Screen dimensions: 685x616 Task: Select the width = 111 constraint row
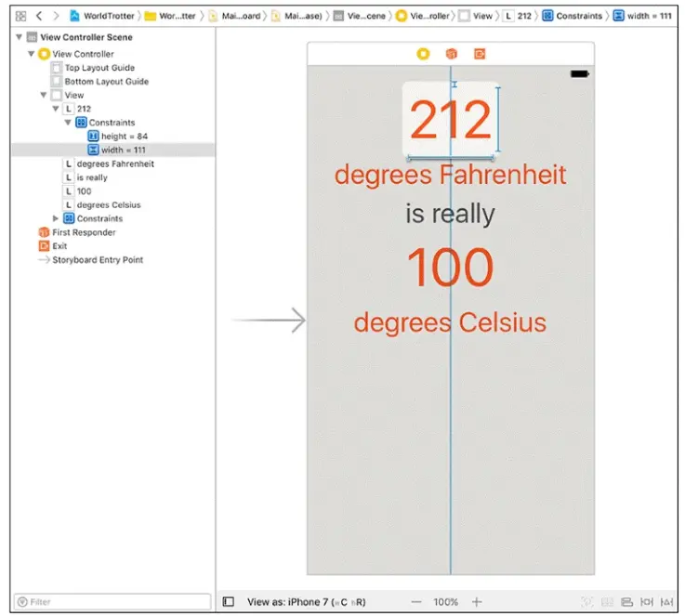pos(112,150)
